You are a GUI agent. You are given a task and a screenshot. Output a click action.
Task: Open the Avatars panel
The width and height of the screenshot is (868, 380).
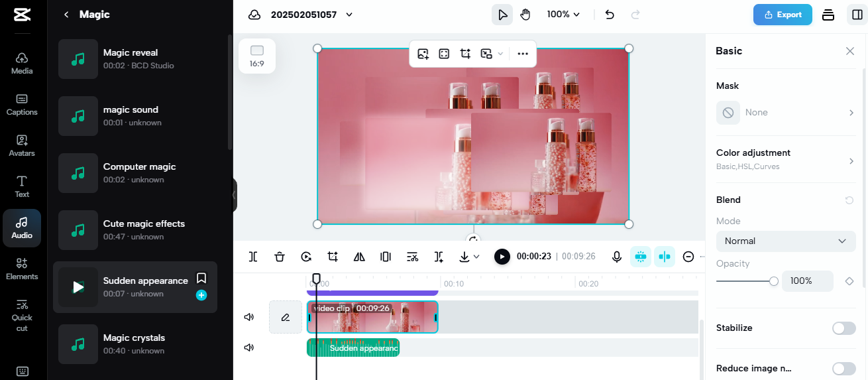coord(22,145)
